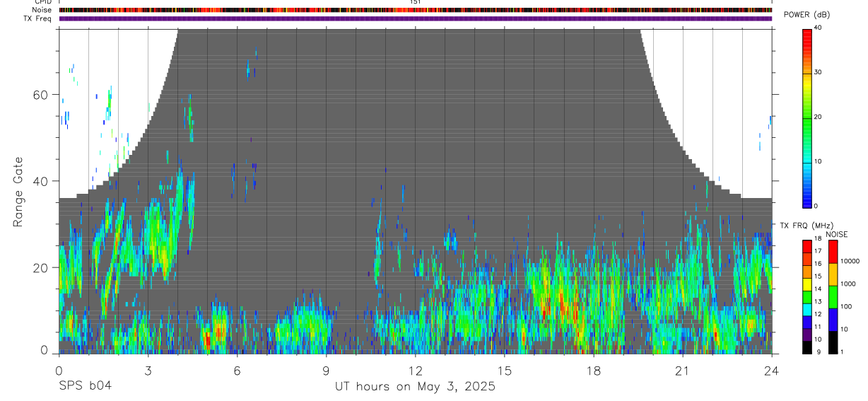Click the 'NOISE' legend heading
The width and height of the screenshot is (868, 401).
837,234
